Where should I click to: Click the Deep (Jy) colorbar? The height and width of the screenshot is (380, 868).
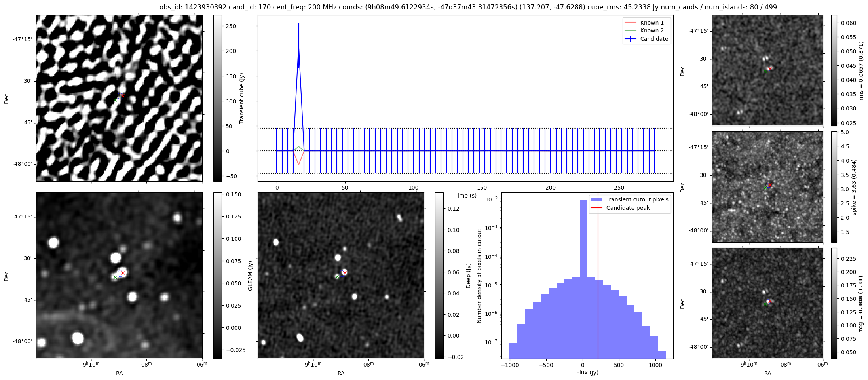439,275
